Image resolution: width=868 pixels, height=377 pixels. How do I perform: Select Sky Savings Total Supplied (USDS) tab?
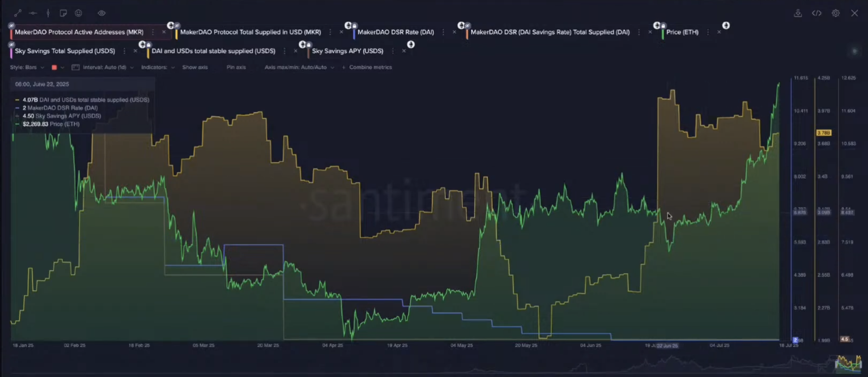click(65, 51)
